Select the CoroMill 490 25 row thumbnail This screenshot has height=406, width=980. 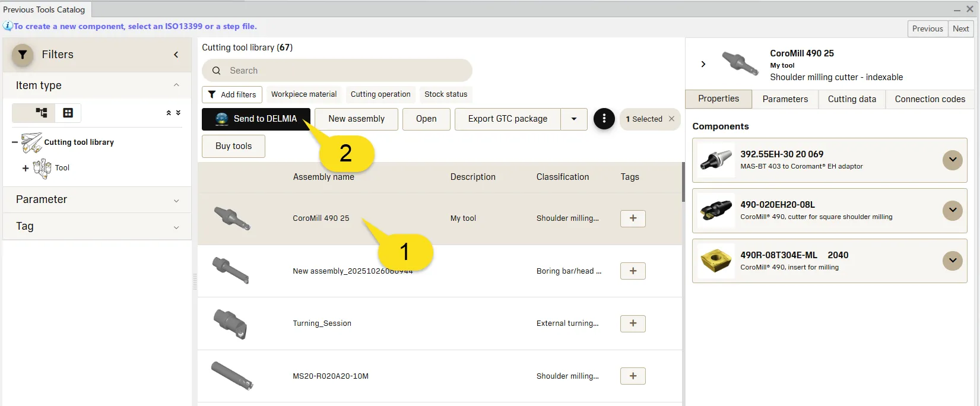(232, 218)
